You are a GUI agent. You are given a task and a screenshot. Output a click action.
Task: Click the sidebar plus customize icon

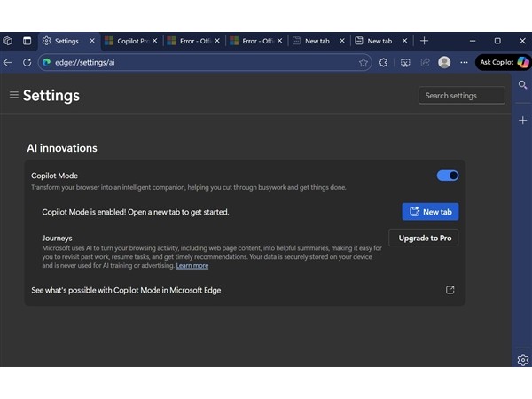(x=522, y=120)
